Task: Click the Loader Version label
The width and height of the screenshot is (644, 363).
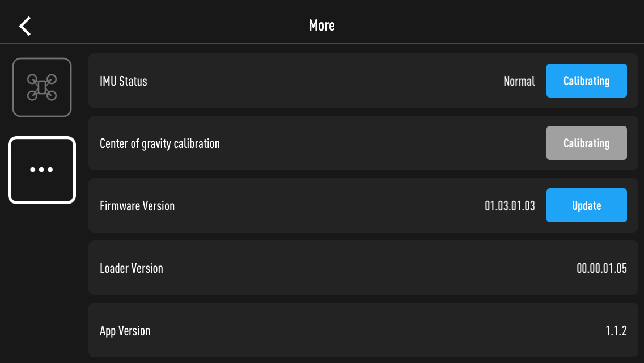Action: [132, 268]
